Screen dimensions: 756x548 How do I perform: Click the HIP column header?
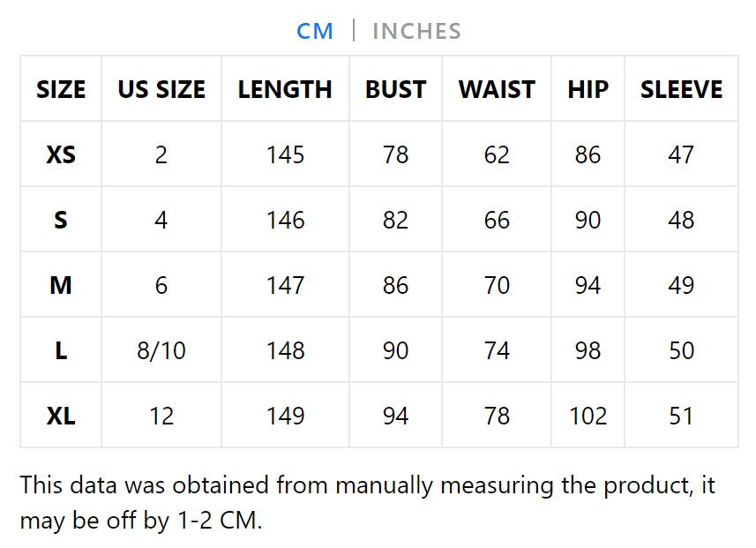pyautogui.click(x=588, y=89)
